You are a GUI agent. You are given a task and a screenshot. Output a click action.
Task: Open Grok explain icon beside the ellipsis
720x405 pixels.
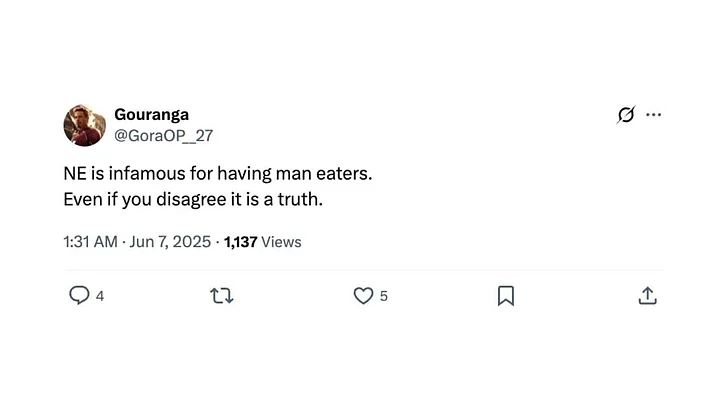(626, 115)
